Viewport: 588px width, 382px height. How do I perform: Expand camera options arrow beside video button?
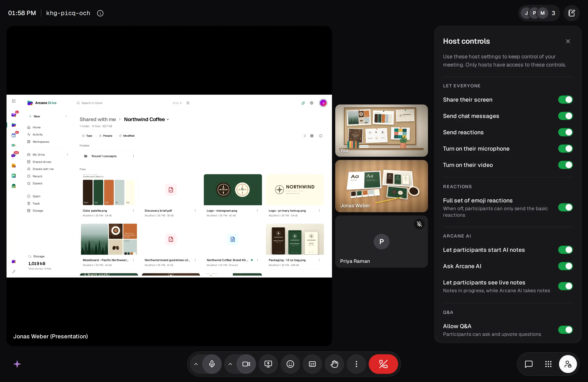(230, 364)
